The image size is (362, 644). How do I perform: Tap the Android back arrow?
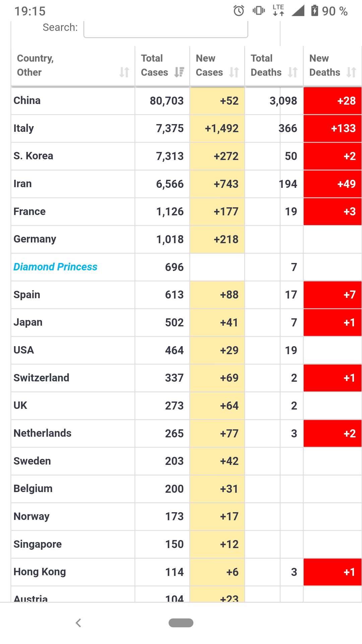click(x=78, y=623)
